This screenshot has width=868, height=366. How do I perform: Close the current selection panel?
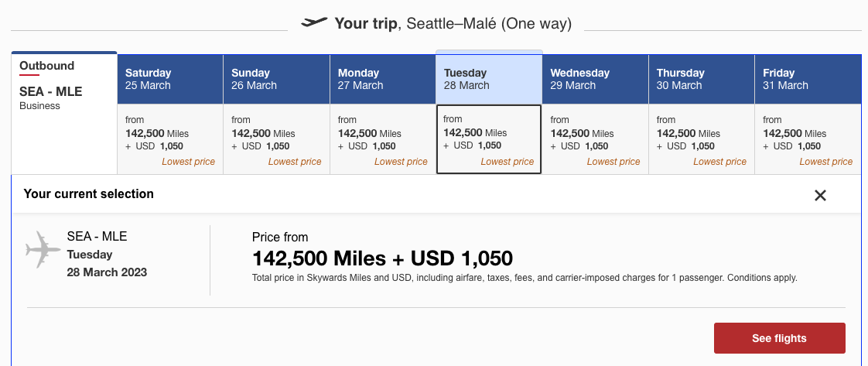tap(820, 196)
